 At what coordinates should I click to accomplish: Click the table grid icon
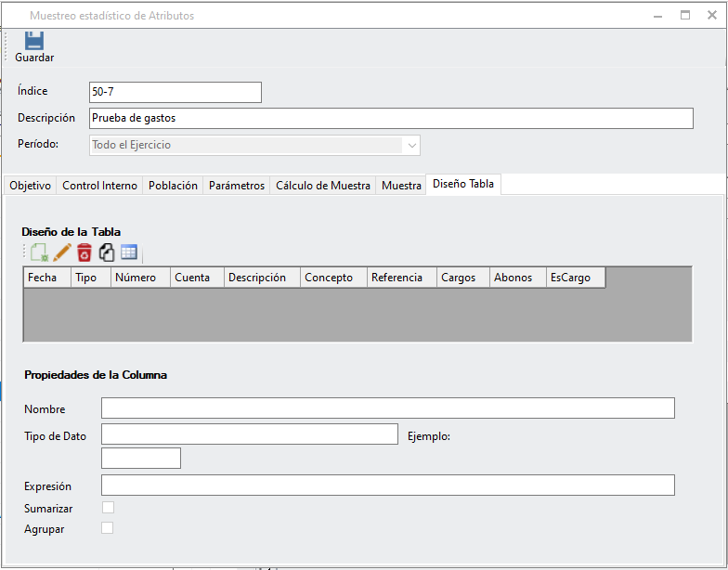(x=129, y=253)
